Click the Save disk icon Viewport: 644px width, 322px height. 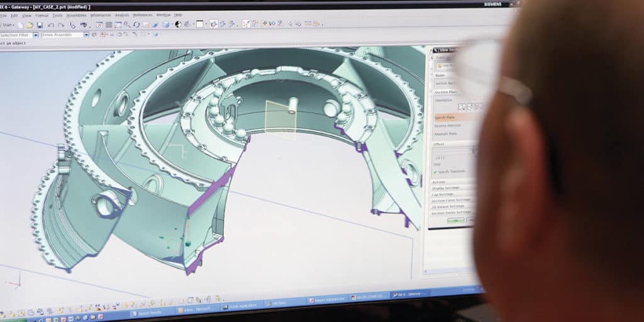pyautogui.click(x=39, y=25)
